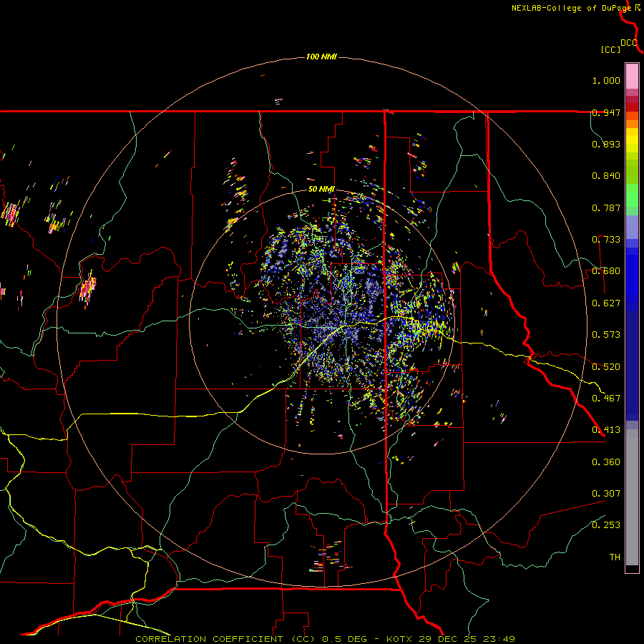Viewport: 644px width, 644px height.
Task: Click the 1.000 legend value
Action: click(606, 80)
